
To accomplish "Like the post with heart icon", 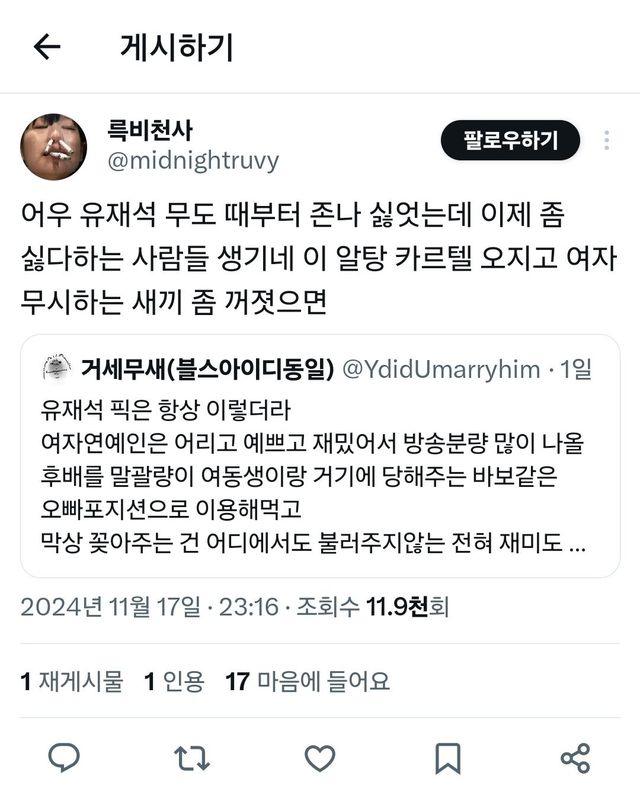I will point(320,758).
